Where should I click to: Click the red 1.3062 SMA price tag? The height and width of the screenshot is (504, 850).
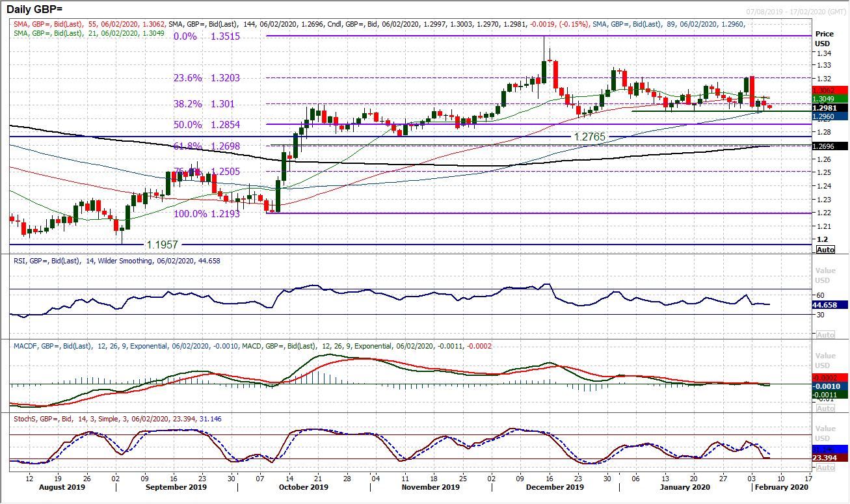[830, 90]
